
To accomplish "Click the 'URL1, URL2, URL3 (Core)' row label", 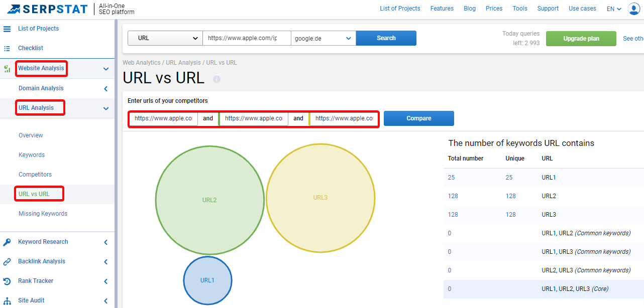I will (x=576, y=289).
